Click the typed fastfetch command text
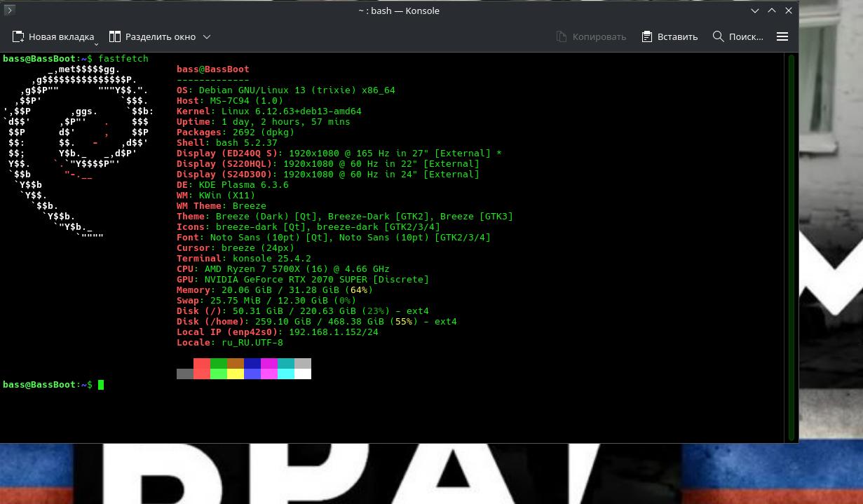Image resolution: width=863 pixels, height=504 pixels. 123,58
